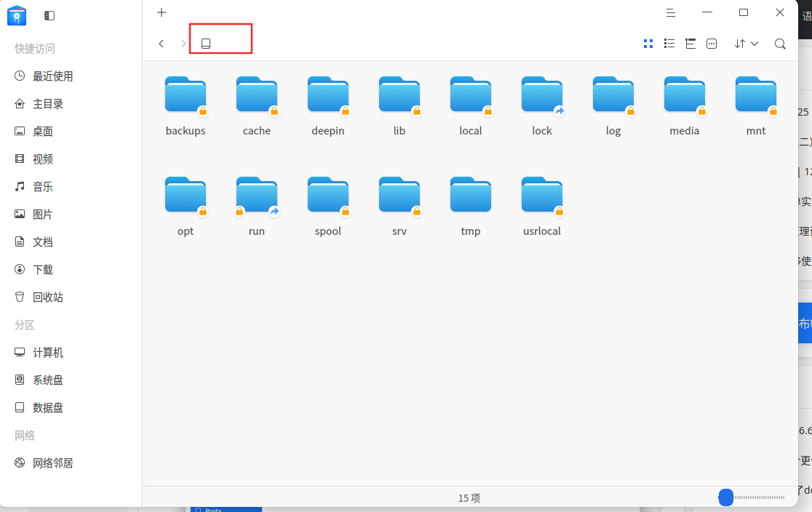Select the deepin folder

click(328, 105)
